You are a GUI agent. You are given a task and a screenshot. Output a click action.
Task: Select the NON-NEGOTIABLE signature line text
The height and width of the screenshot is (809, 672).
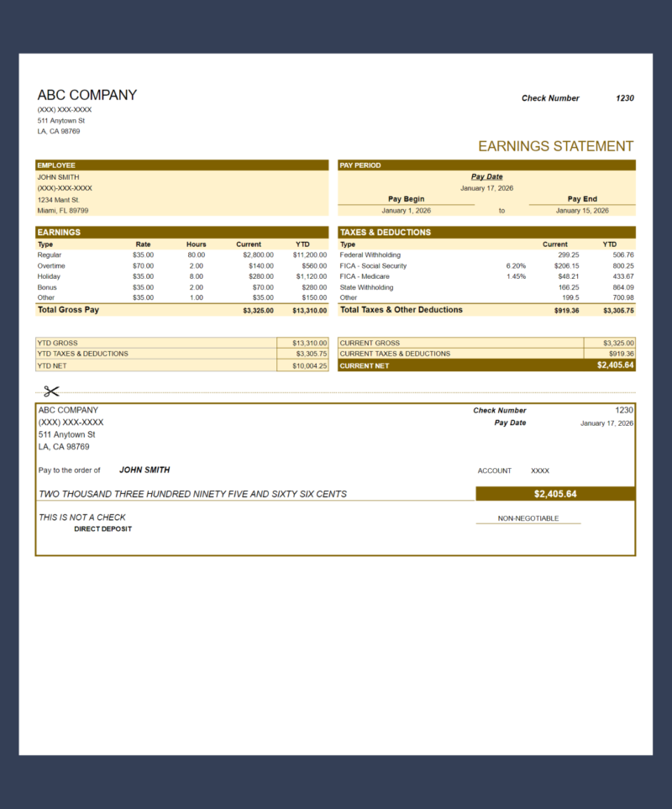pyautogui.click(x=528, y=518)
